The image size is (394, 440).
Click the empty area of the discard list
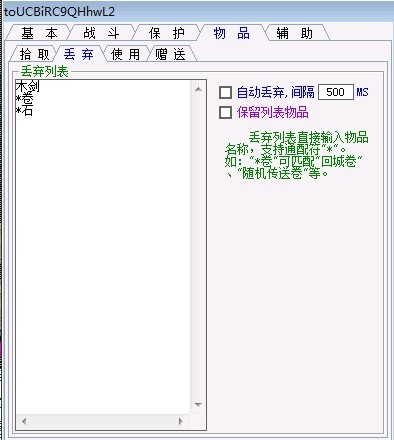click(x=103, y=260)
